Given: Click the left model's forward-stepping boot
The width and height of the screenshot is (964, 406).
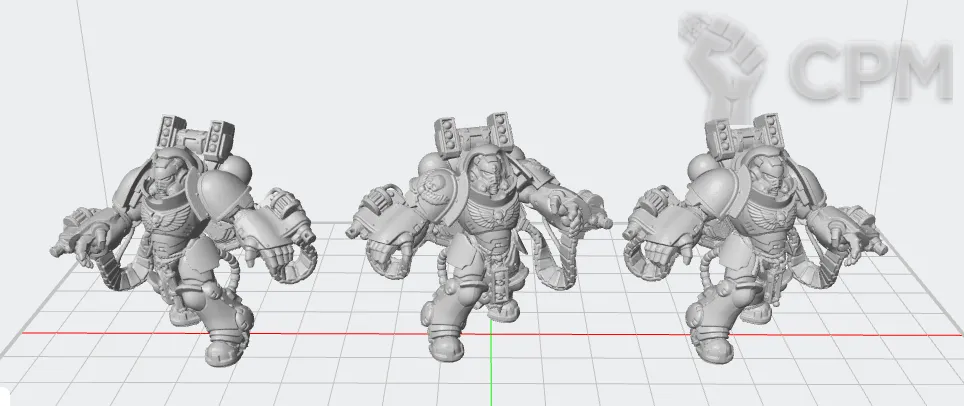Looking at the screenshot, I should pyautogui.click(x=223, y=345).
